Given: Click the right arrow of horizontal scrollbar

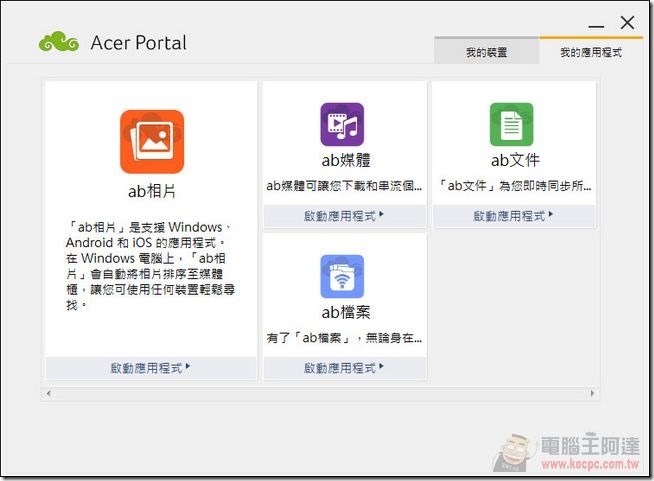Looking at the screenshot, I should click(x=592, y=393).
